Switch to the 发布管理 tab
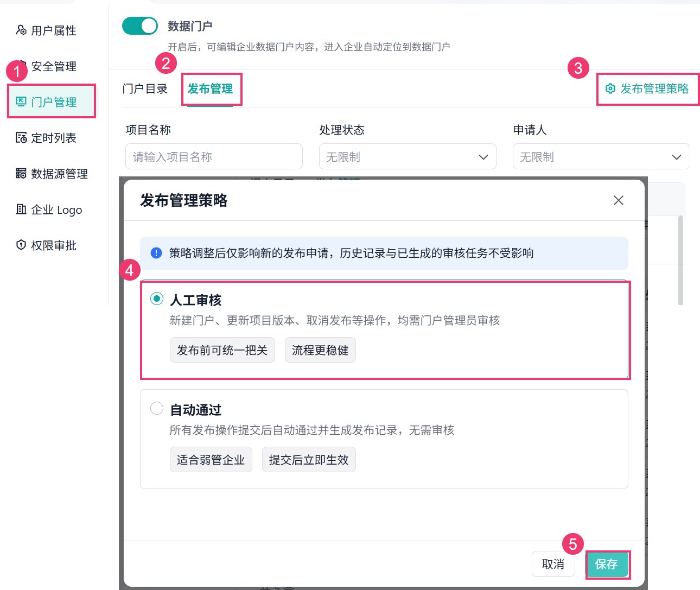Viewport: 700px width, 590px height. 210,88
